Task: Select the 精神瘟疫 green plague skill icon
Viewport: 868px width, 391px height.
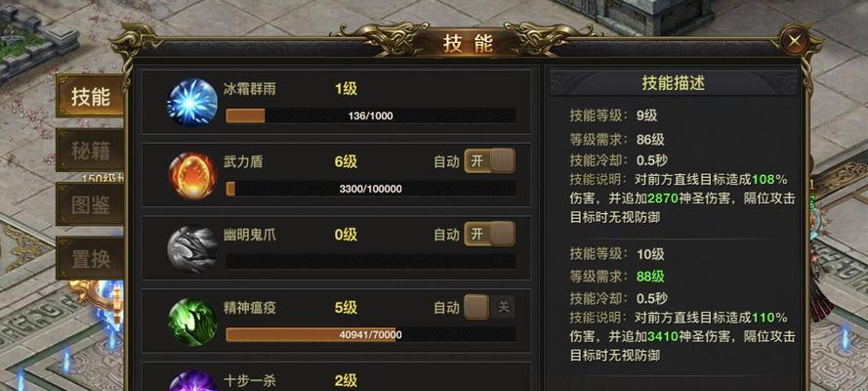Action: click(x=192, y=322)
